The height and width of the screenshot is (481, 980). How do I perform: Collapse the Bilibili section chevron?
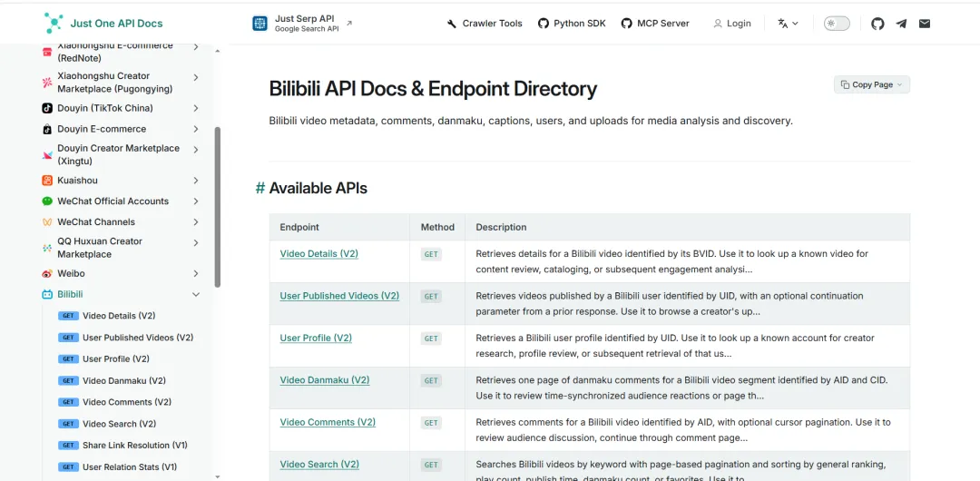(x=196, y=294)
